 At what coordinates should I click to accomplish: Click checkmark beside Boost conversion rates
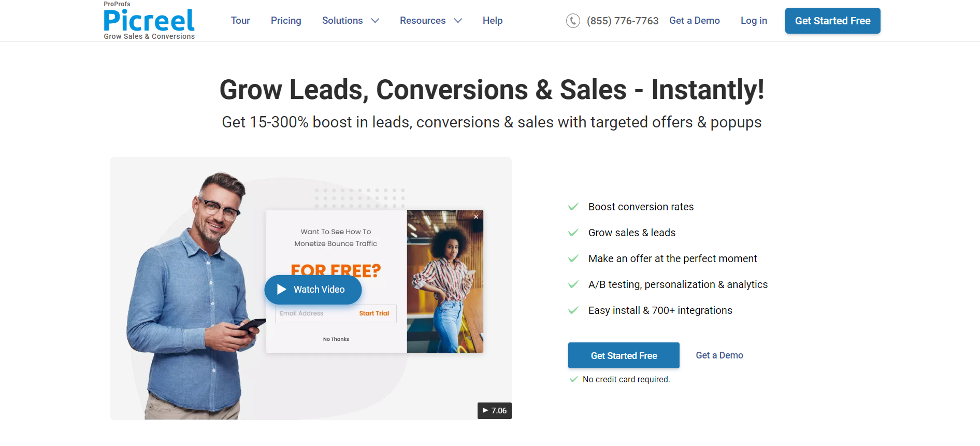(x=573, y=207)
